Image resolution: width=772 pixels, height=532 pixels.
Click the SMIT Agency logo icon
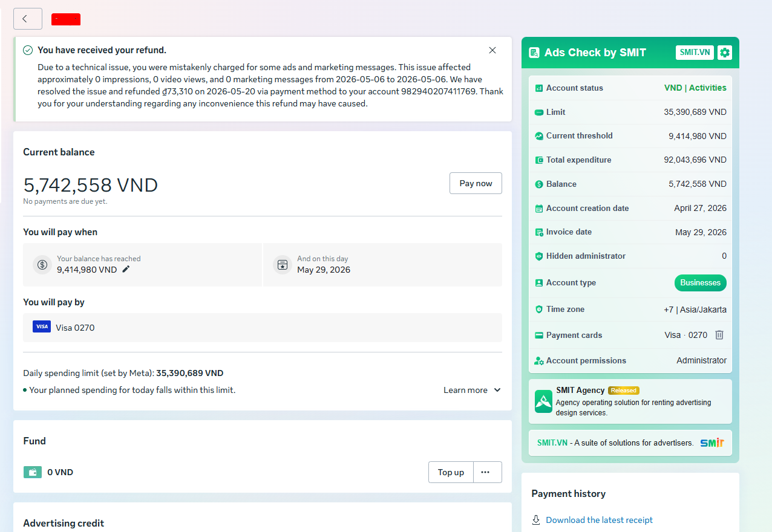pos(543,401)
